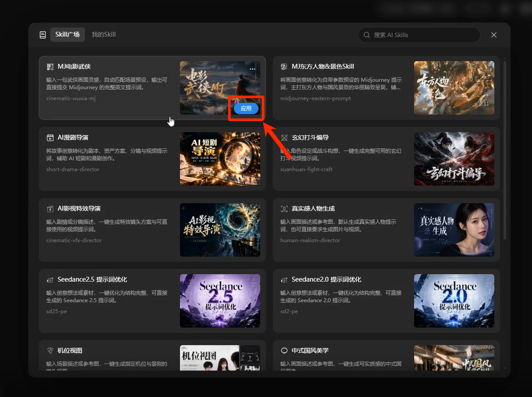Click the 机位视图 card icon

[50, 351]
